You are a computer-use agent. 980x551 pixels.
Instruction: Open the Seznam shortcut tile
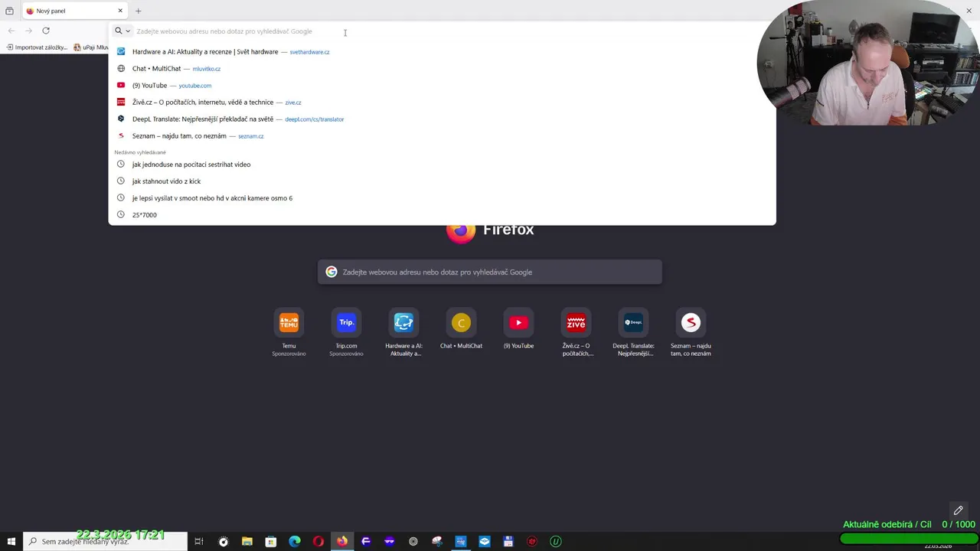point(691,333)
